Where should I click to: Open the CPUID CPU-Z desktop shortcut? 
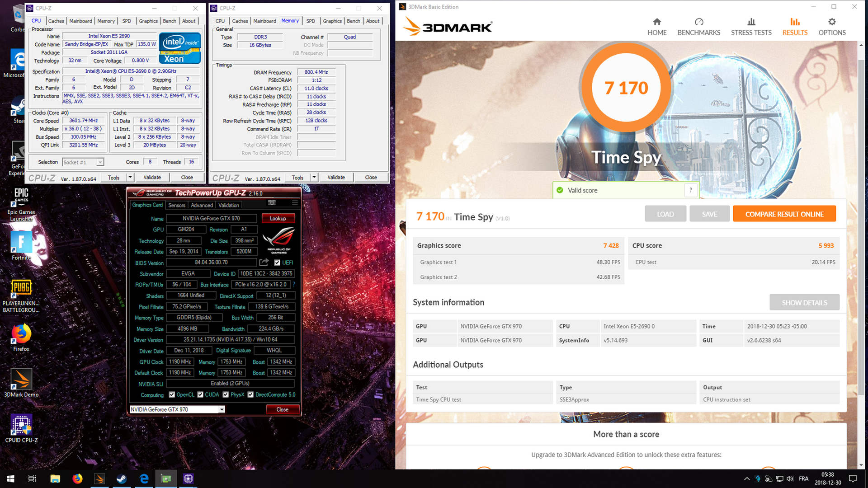(21, 428)
